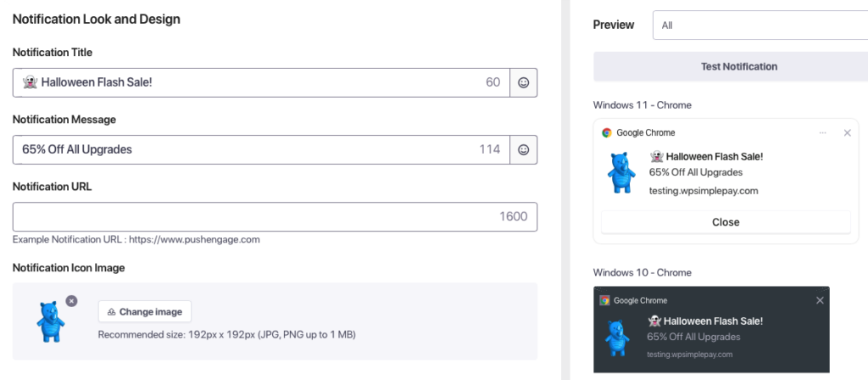Click the Windows 11 preview three-dot menu
The width and height of the screenshot is (868, 380).
pyautogui.click(x=822, y=133)
